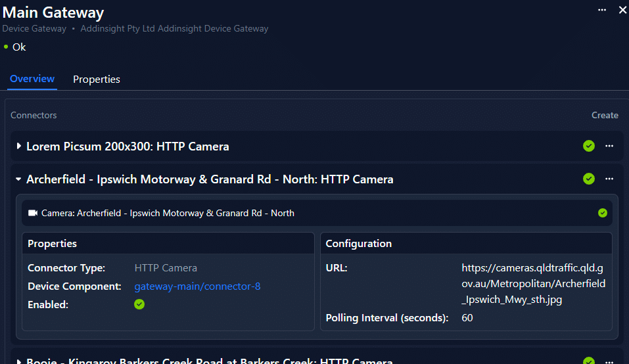Expand the Booie Kingaroy Barkers Creek connector
The image size is (629, 364).
(18, 361)
